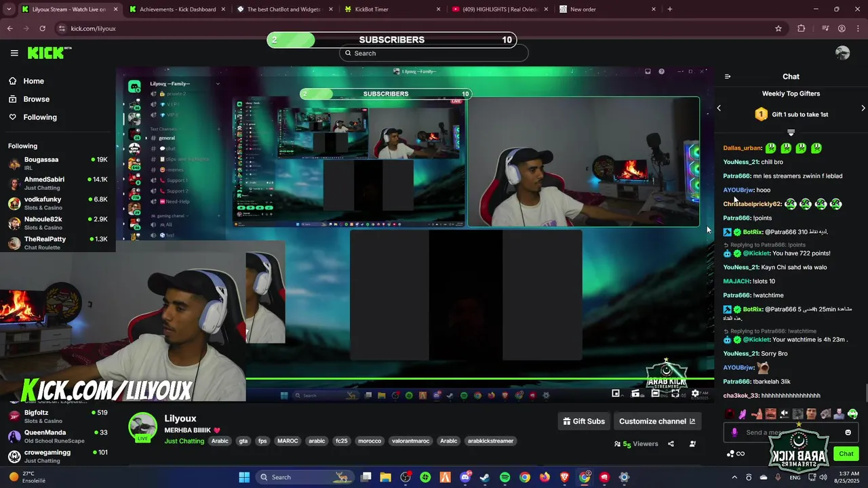Screen dimensions: 868x488
Task: Switch to KickBot Timer tab
Action: coord(392,9)
